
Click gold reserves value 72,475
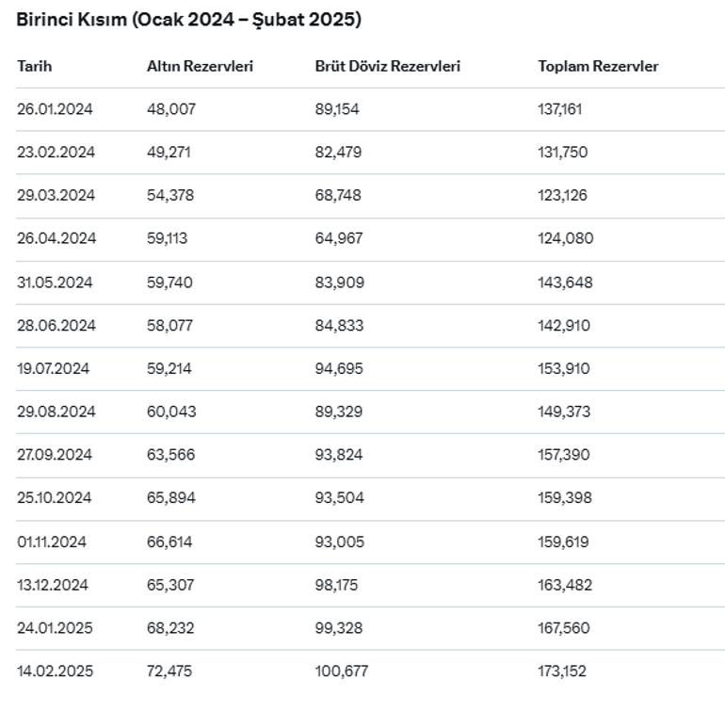pos(169,671)
